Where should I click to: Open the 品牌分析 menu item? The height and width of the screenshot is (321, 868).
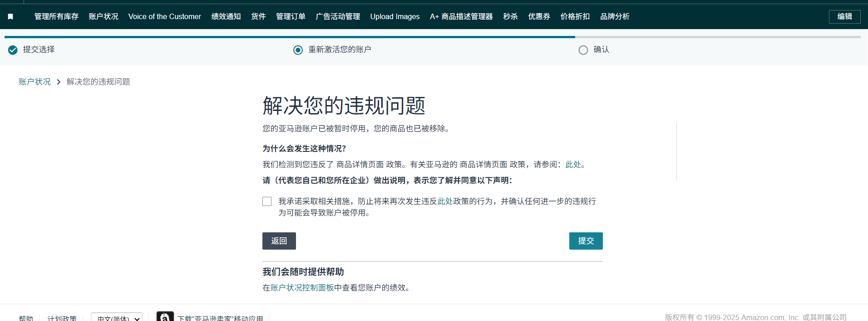coord(615,17)
